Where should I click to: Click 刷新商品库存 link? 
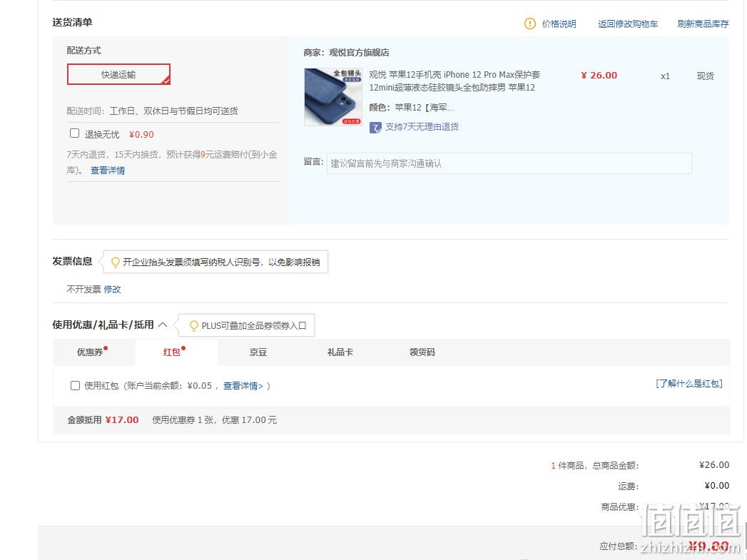point(703,24)
